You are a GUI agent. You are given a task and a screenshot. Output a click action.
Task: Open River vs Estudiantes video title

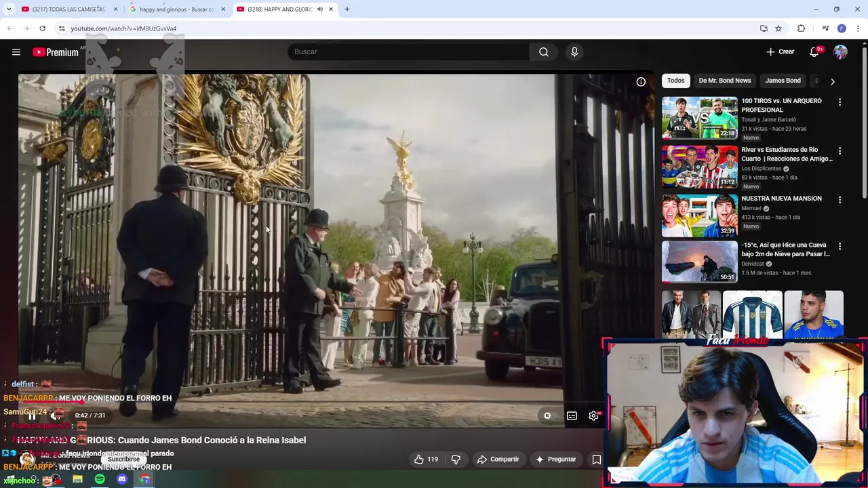pyautogui.click(x=787, y=154)
